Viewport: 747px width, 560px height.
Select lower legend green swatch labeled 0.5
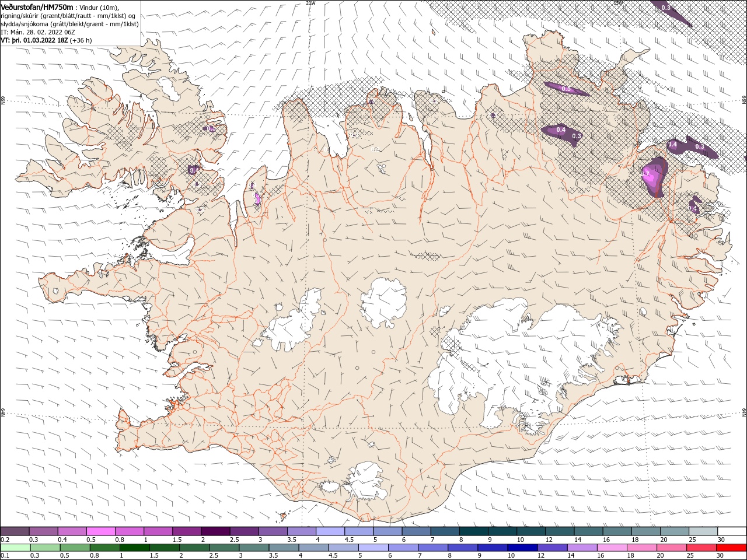pos(75,548)
